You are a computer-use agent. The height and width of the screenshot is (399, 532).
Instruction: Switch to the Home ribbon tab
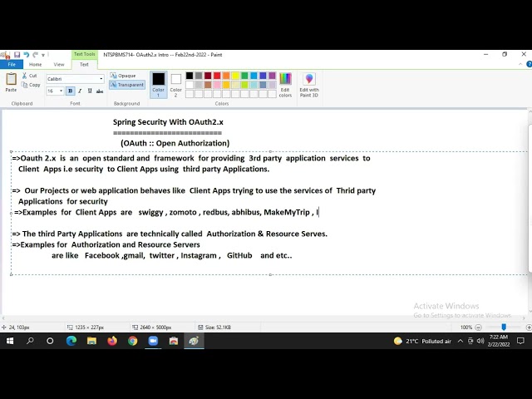(35, 64)
